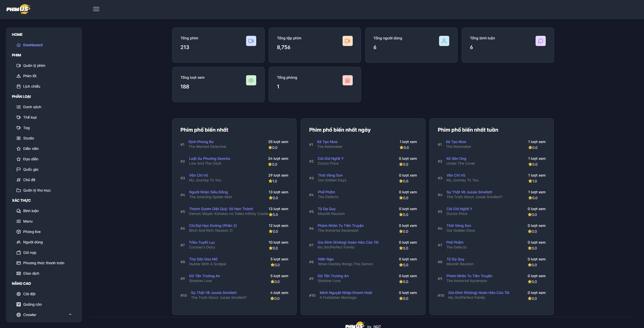Open Lịch chiếu via its calendar icon
Screen dimensions: 644x328
pyautogui.click(x=19, y=86)
